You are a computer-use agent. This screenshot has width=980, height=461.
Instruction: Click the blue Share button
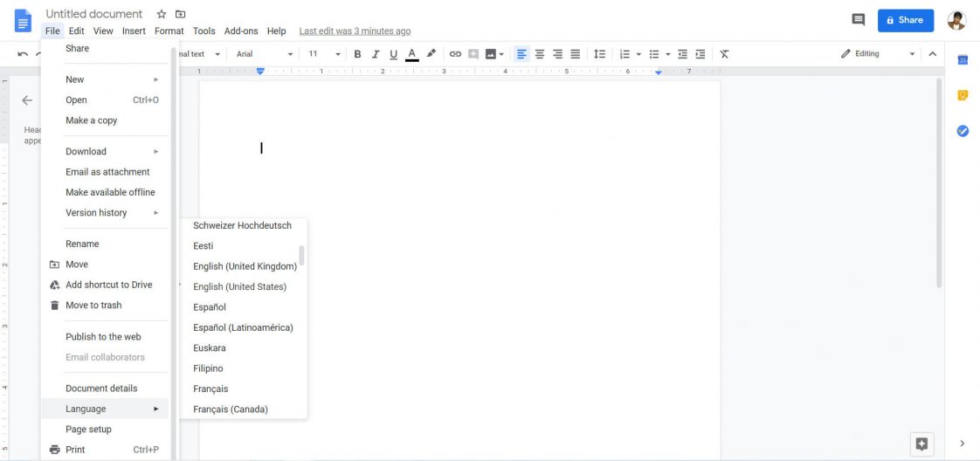coord(906,20)
